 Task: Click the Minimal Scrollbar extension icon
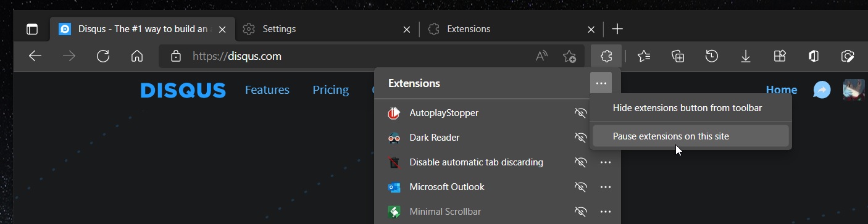[394, 212]
